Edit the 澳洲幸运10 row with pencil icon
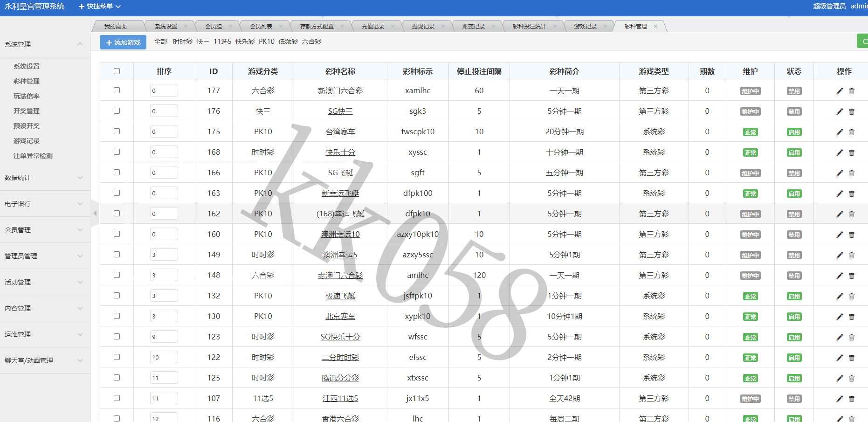868x422 pixels. [x=840, y=235]
